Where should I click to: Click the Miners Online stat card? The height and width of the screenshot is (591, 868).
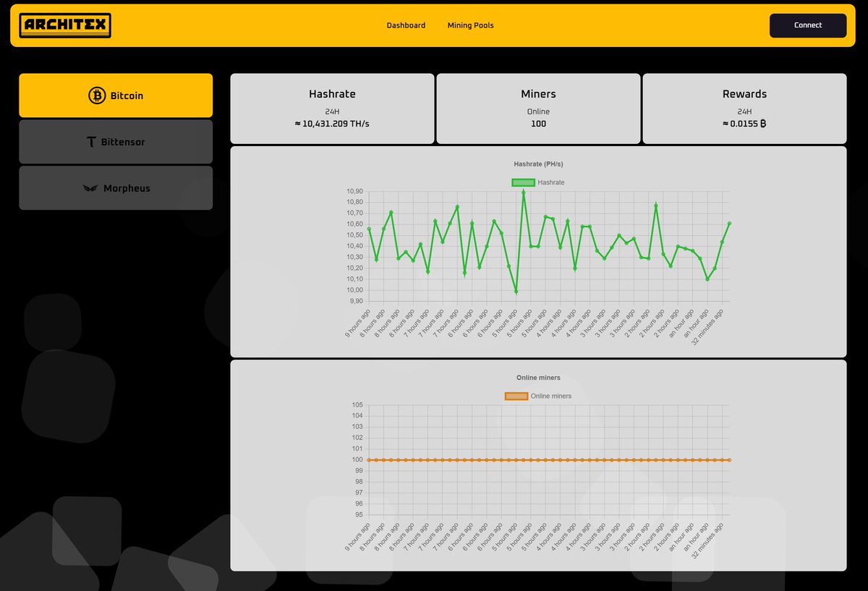tap(538, 109)
